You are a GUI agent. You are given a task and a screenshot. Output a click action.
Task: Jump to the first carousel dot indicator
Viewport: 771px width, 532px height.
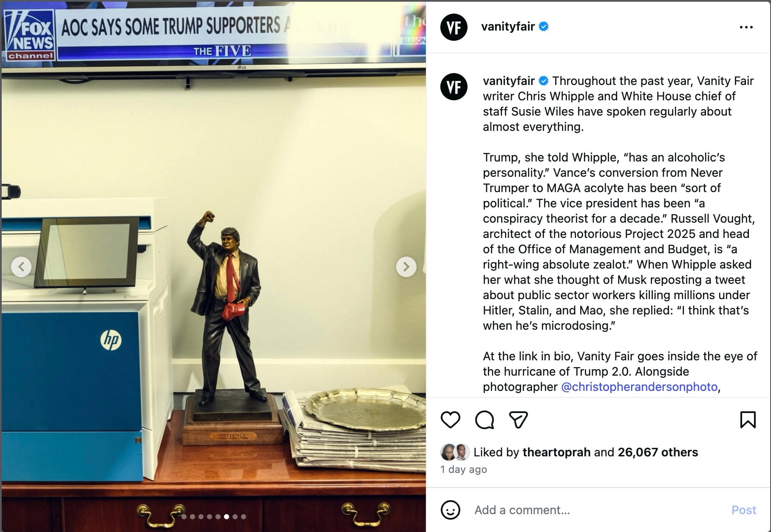pos(184,517)
